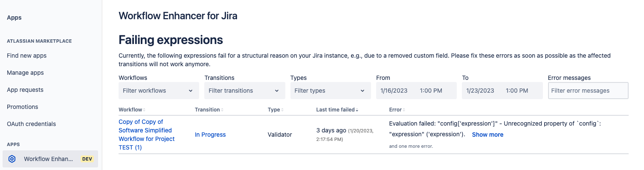Select Promotions in sidebar
644x170 pixels.
click(x=23, y=107)
